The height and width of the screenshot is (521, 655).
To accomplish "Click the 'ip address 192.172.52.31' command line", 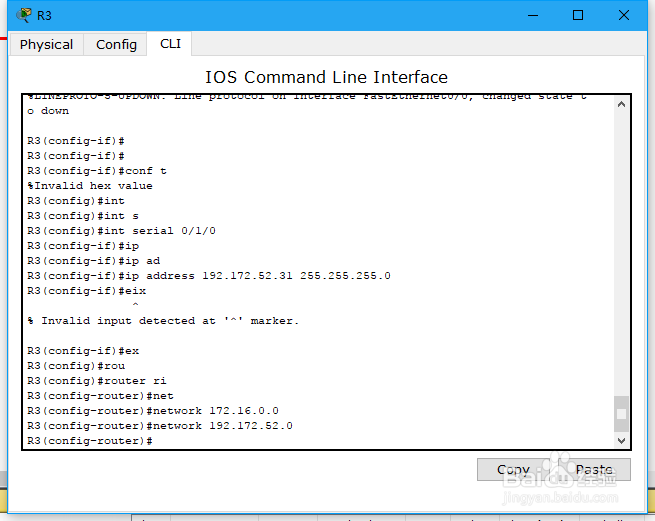I will [208, 276].
